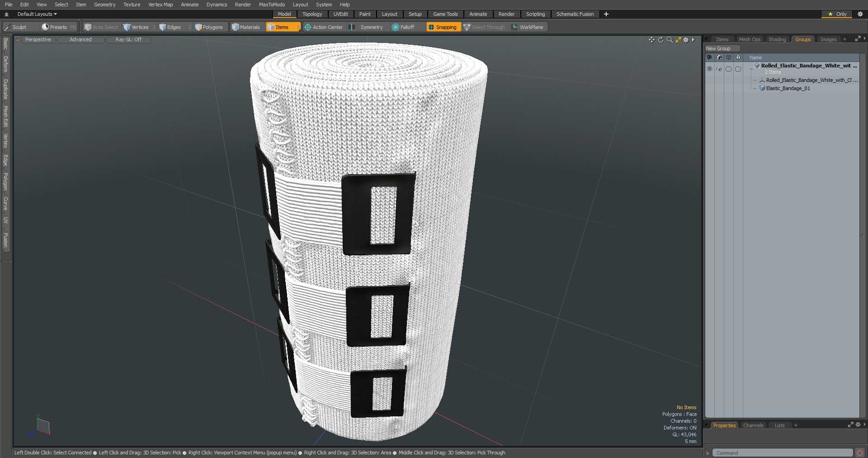
Task: Open the Lists tab
Action: (x=779, y=425)
